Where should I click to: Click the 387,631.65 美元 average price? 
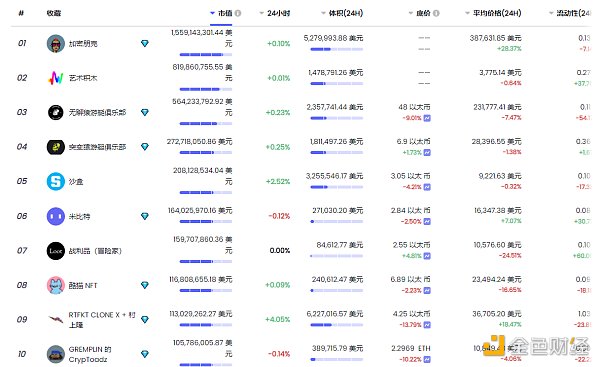[496, 38]
